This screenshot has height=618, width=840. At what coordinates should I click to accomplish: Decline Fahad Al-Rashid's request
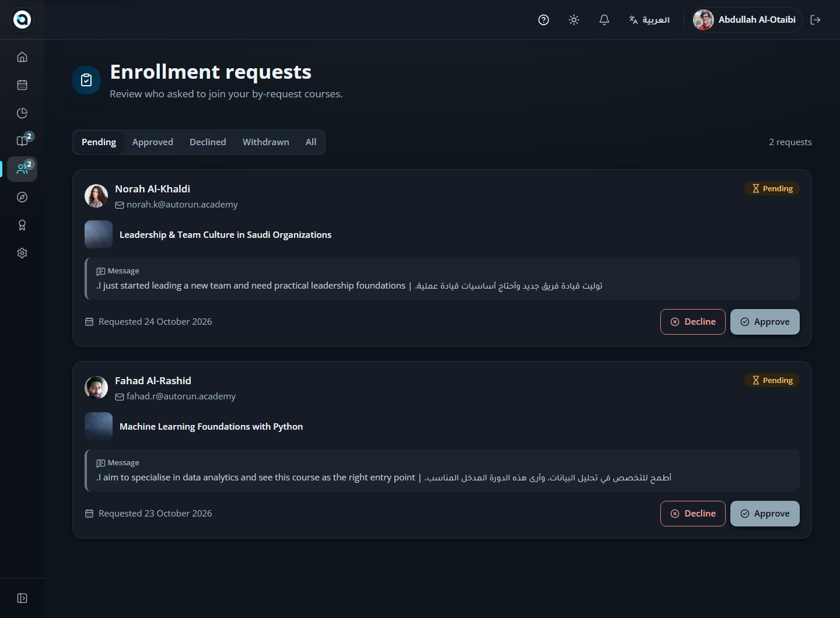[x=693, y=514]
